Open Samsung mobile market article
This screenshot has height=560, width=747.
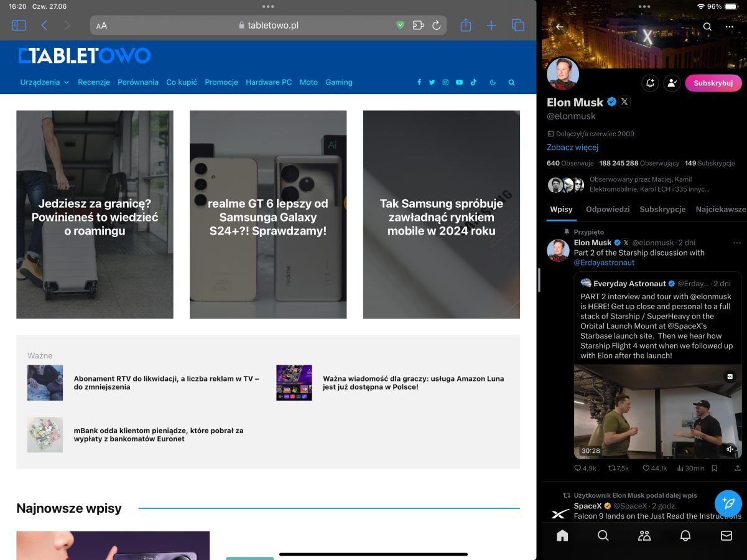[x=442, y=215]
